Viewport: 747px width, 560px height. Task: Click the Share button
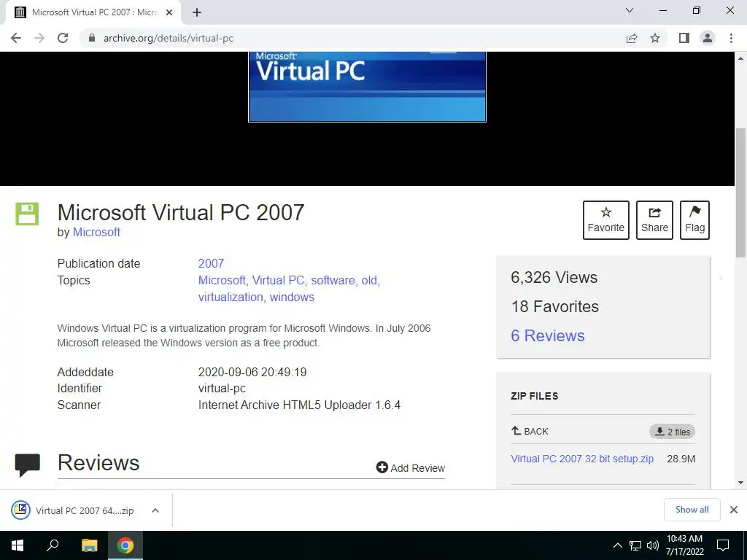click(654, 220)
